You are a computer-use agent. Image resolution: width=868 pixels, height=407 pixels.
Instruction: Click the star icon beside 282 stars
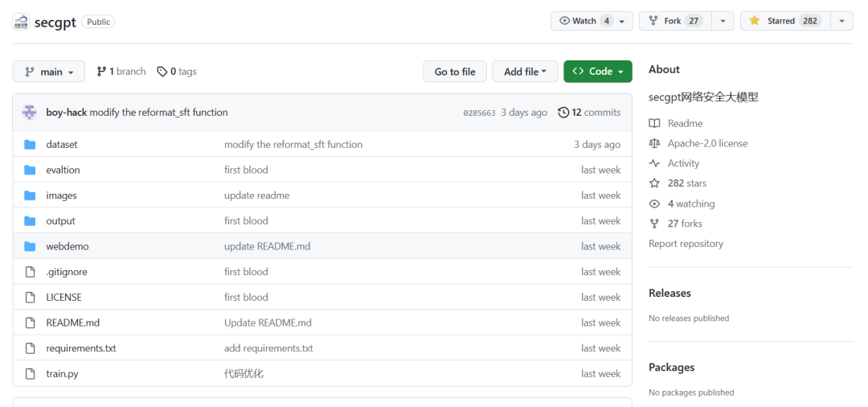click(x=654, y=183)
